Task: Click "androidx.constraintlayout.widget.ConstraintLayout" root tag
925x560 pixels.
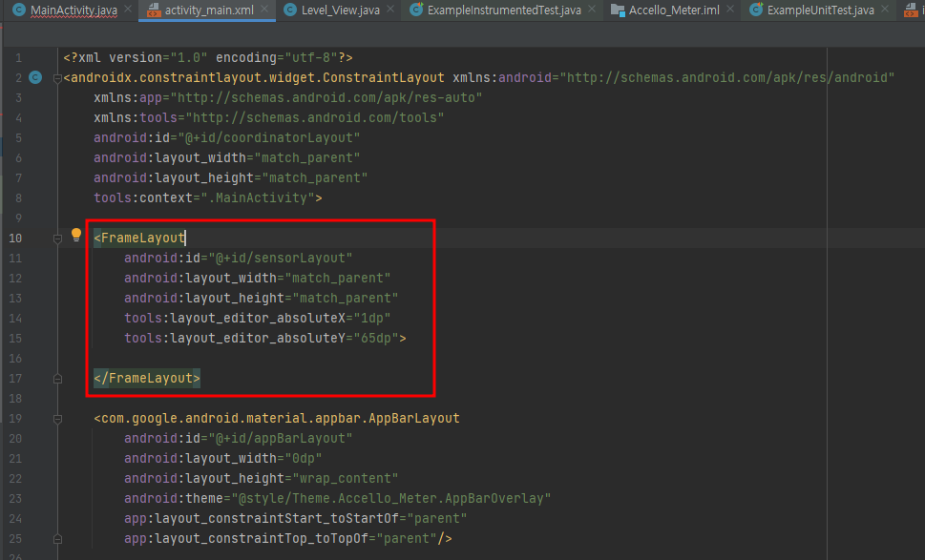Action: pyautogui.click(x=257, y=77)
